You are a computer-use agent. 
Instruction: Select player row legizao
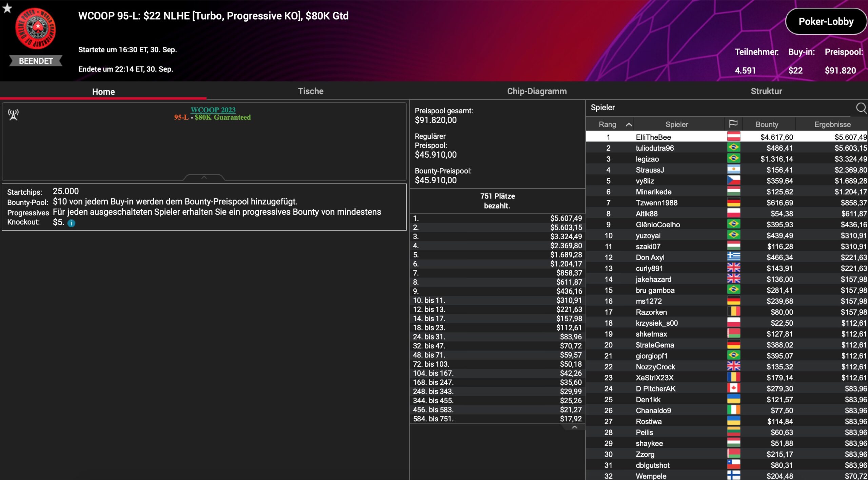[727, 159]
